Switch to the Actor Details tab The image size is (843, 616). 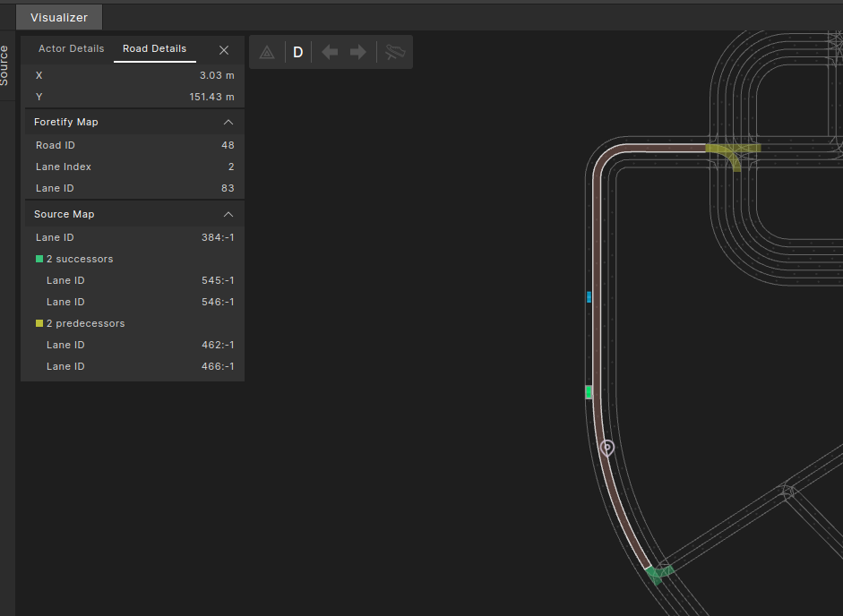71,49
